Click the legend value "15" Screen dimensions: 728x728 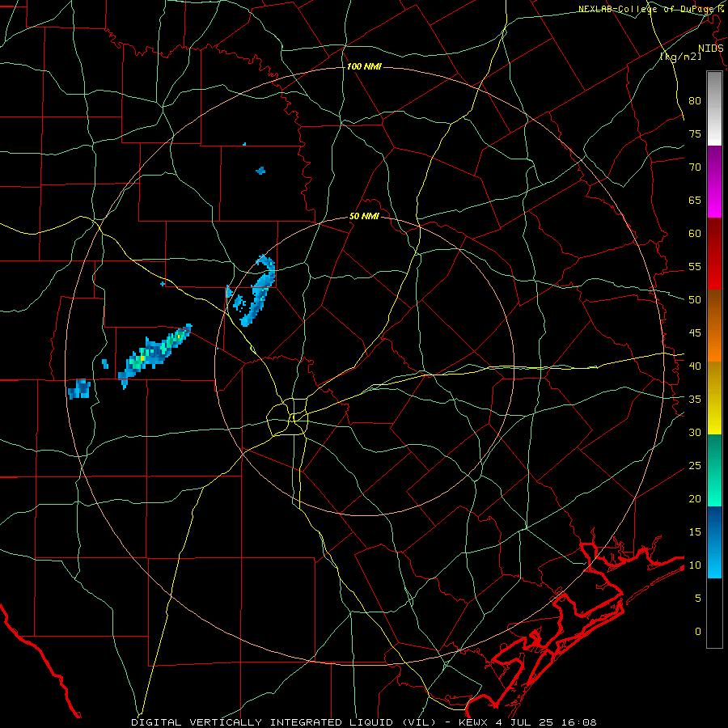pyautogui.click(x=695, y=532)
